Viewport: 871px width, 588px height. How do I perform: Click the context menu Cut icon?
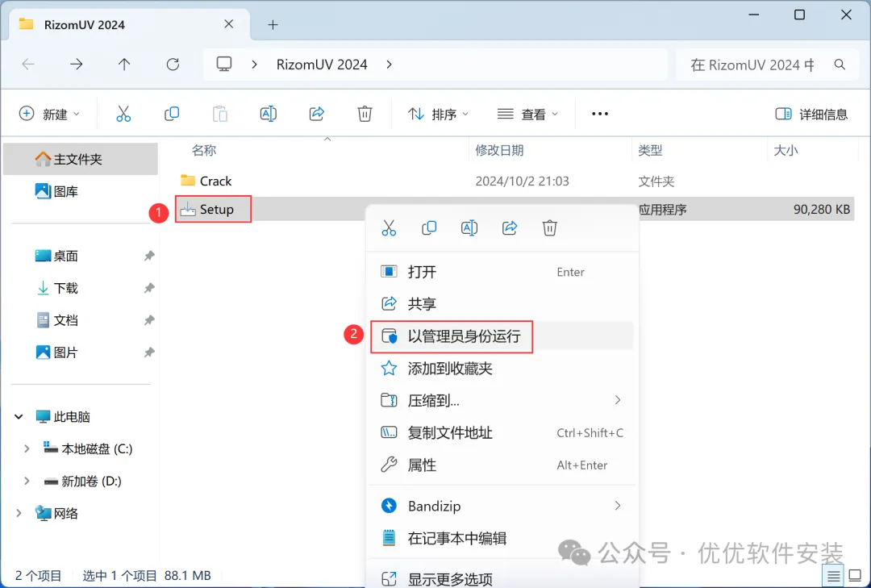tap(389, 228)
